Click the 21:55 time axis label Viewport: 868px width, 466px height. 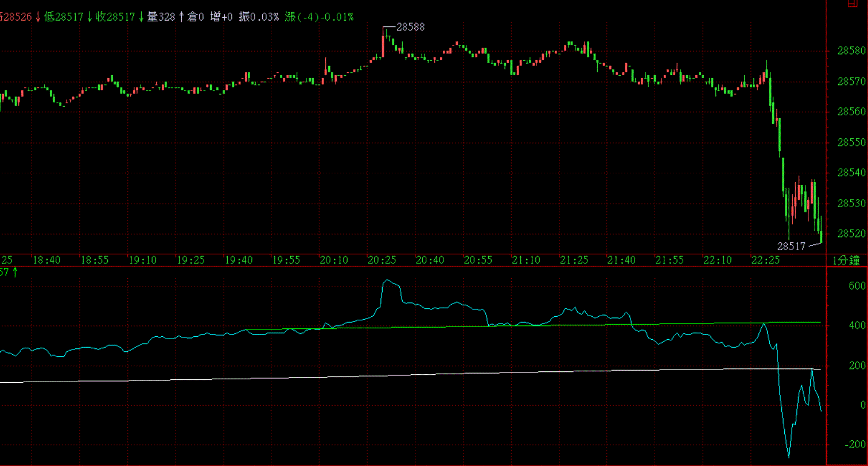pyautogui.click(x=670, y=260)
